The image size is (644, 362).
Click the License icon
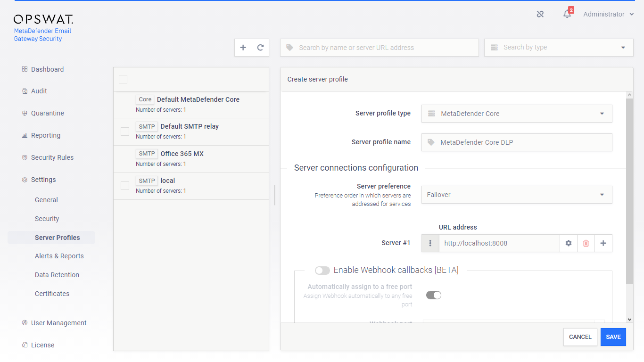(25, 345)
